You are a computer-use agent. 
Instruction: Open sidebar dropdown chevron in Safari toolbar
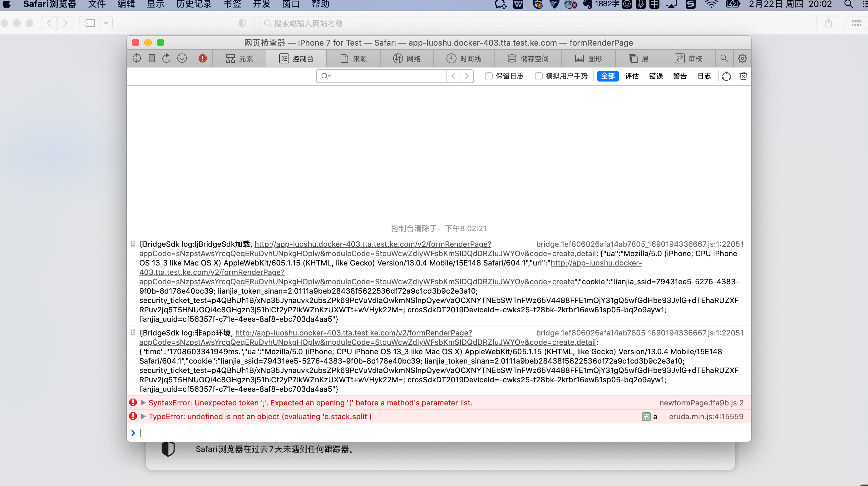click(106, 23)
